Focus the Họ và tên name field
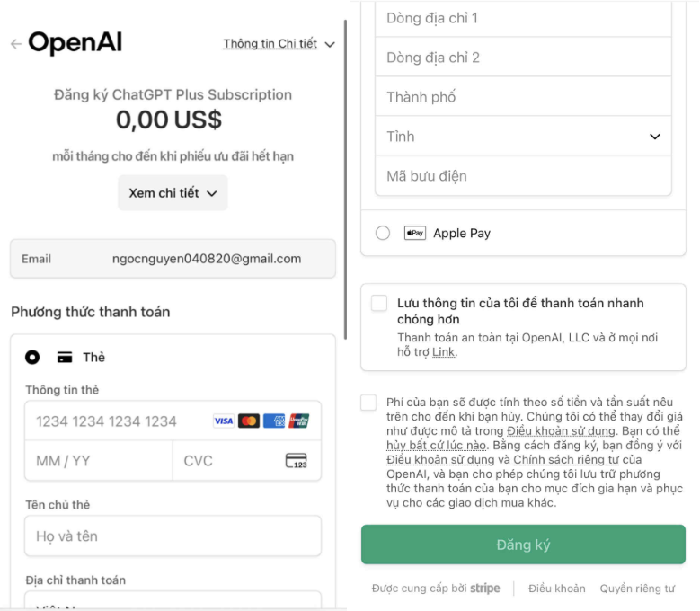This screenshot has height=611, width=700. click(x=173, y=536)
